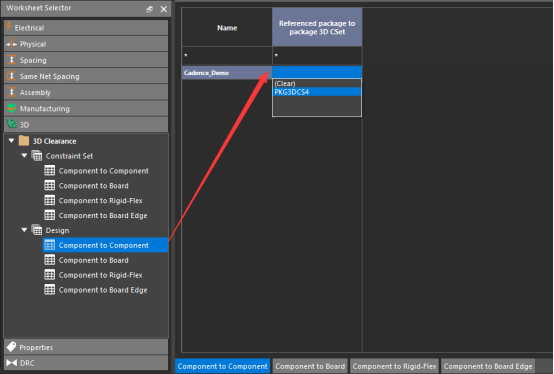Collapse the 3D Clearance tree node
The width and height of the screenshot is (554, 374).
(11, 141)
